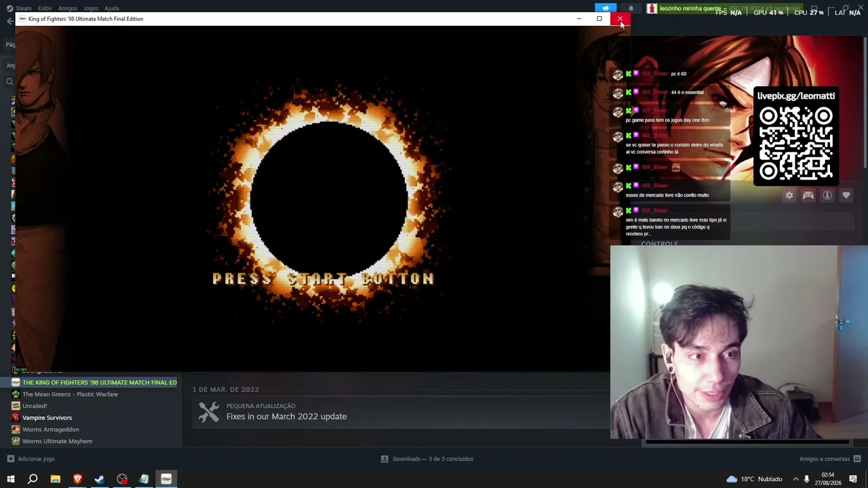The width and height of the screenshot is (868, 488).
Task: Switch to Steam in the taskbar
Action: [x=100, y=479]
